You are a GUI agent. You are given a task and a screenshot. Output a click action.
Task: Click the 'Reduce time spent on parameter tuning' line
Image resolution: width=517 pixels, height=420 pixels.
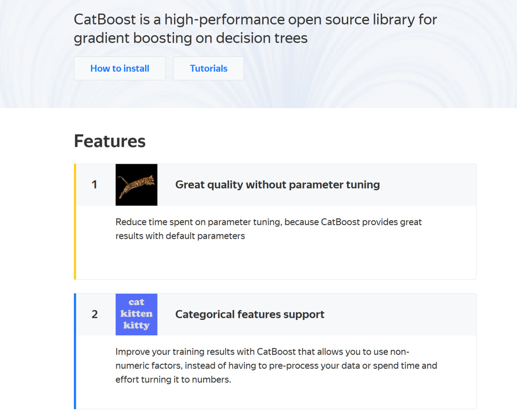pos(269,222)
